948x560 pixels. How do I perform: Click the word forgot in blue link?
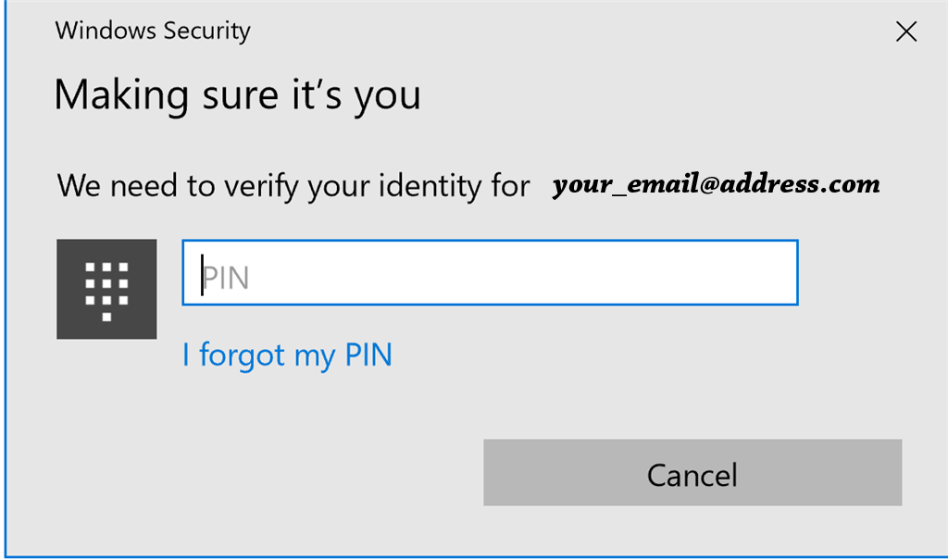(x=242, y=355)
